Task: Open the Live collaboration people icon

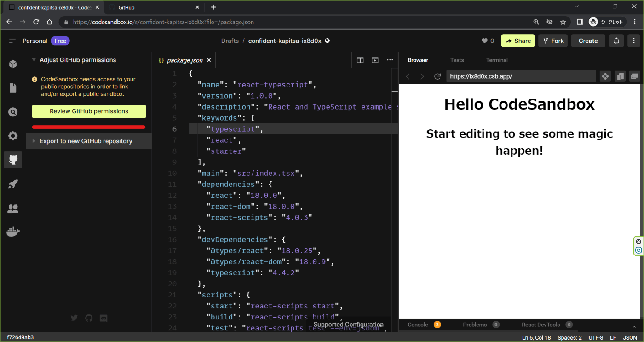Action: click(x=13, y=209)
